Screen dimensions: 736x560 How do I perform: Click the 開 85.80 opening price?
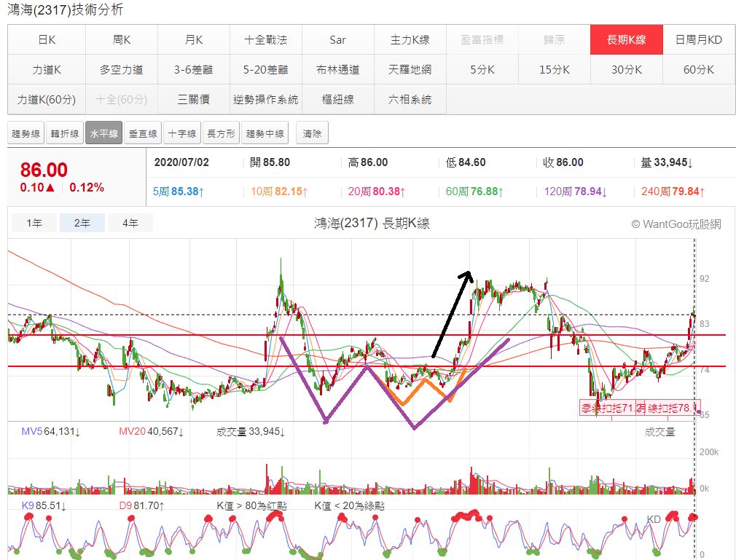coord(270,162)
